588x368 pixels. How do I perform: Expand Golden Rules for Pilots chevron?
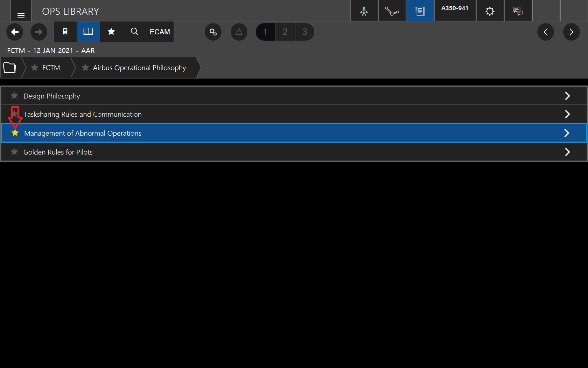[567, 152]
